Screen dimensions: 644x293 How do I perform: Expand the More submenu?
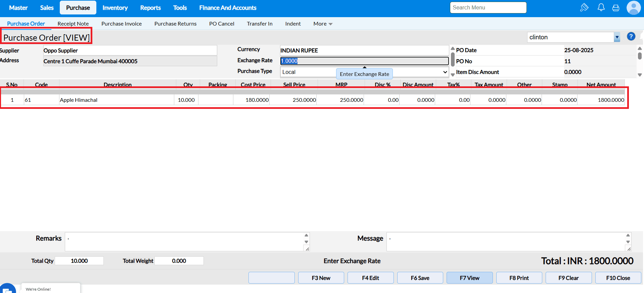click(x=323, y=24)
